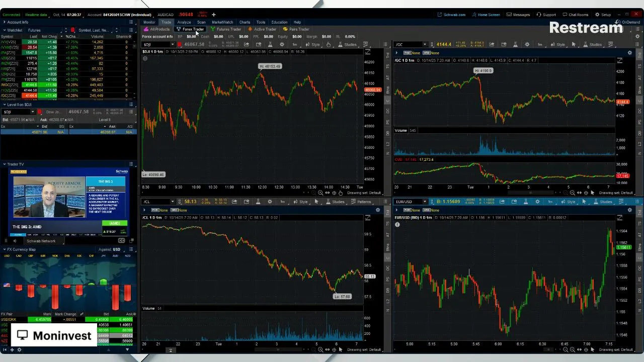
Task: Open the Account Info gadget menu icon
Action: point(131,22)
